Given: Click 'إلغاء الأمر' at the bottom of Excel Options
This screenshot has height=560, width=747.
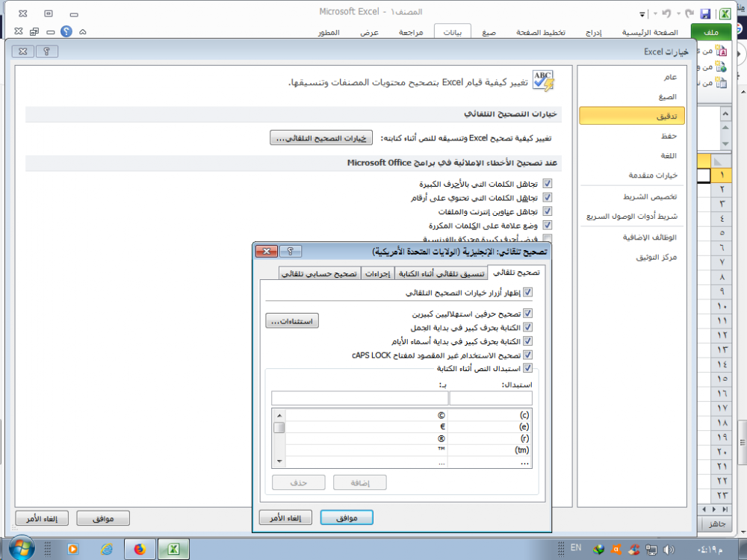Looking at the screenshot, I should pyautogui.click(x=42, y=518).
